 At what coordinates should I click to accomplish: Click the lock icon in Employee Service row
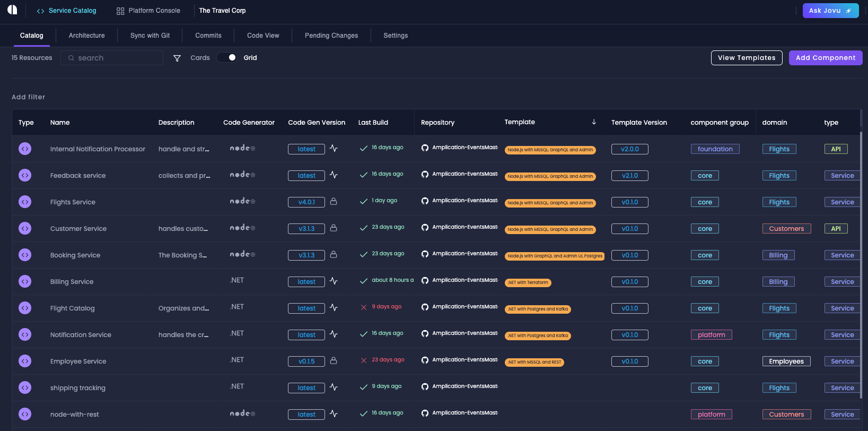[x=334, y=361]
